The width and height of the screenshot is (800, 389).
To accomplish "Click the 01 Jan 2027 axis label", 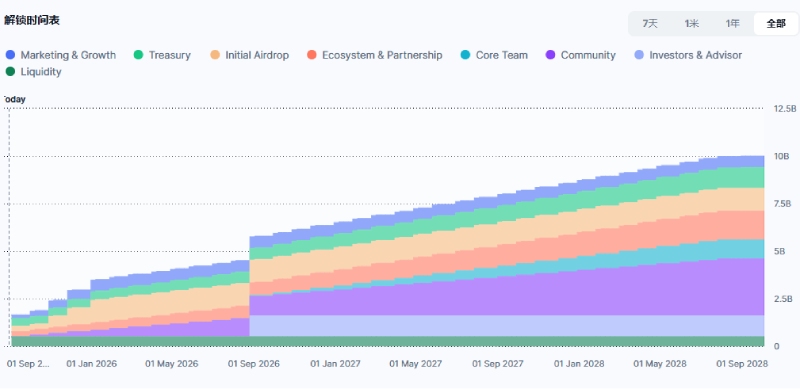I will coord(335,364).
